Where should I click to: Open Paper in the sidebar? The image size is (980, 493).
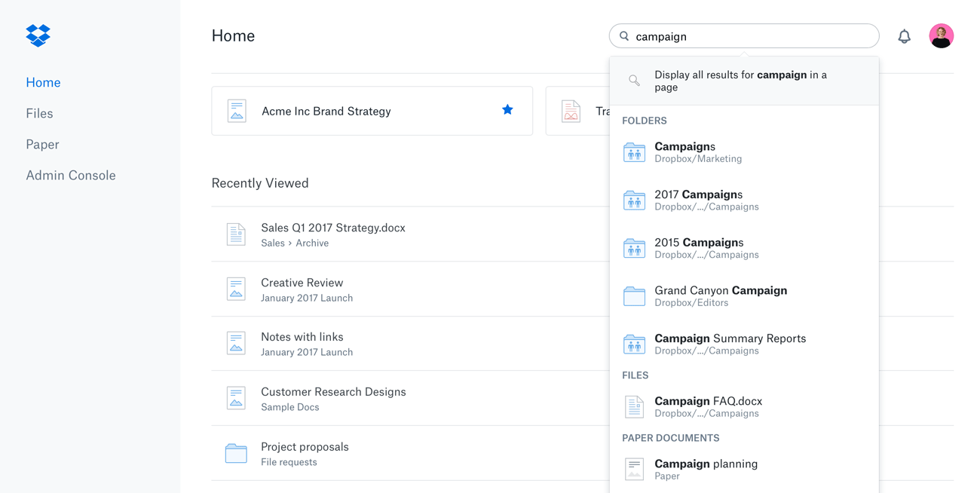click(42, 144)
